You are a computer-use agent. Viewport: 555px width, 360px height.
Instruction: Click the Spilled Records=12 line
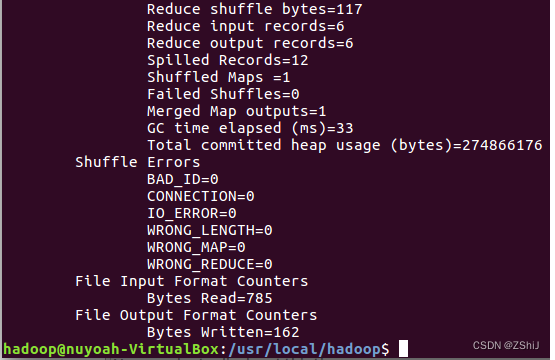228,61
